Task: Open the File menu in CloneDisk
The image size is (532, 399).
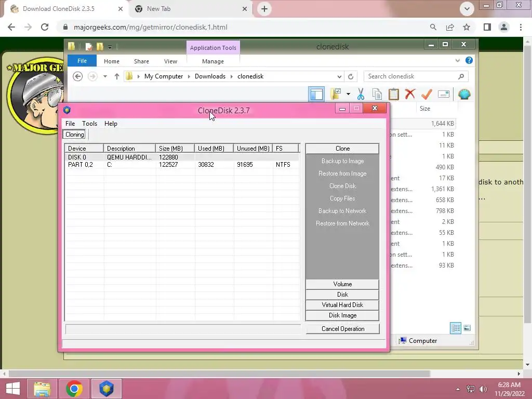Action: [70, 124]
